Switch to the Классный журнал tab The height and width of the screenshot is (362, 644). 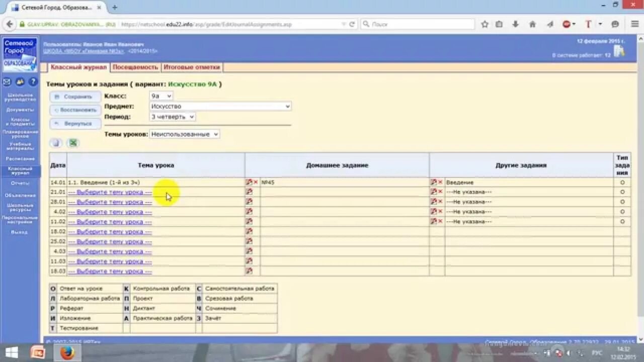[78, 67]
